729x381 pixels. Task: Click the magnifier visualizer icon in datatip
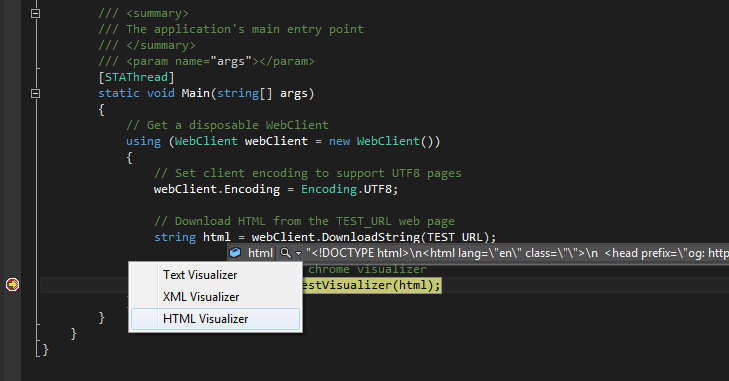tap(285, 253)
